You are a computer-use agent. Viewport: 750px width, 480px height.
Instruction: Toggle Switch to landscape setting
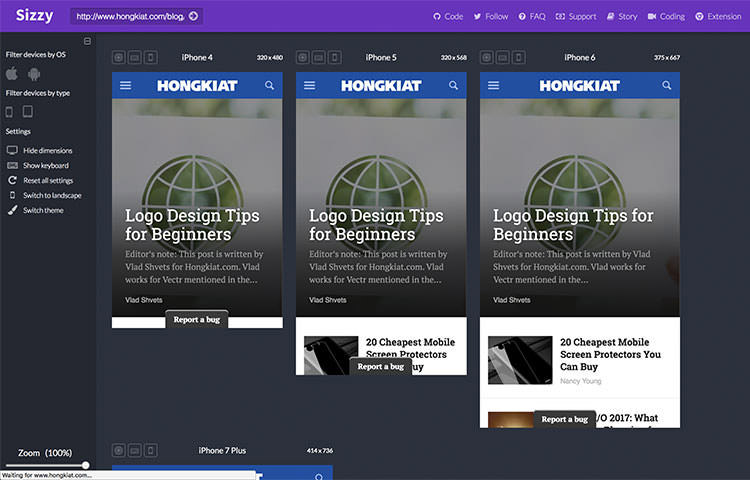coord(44,196)
